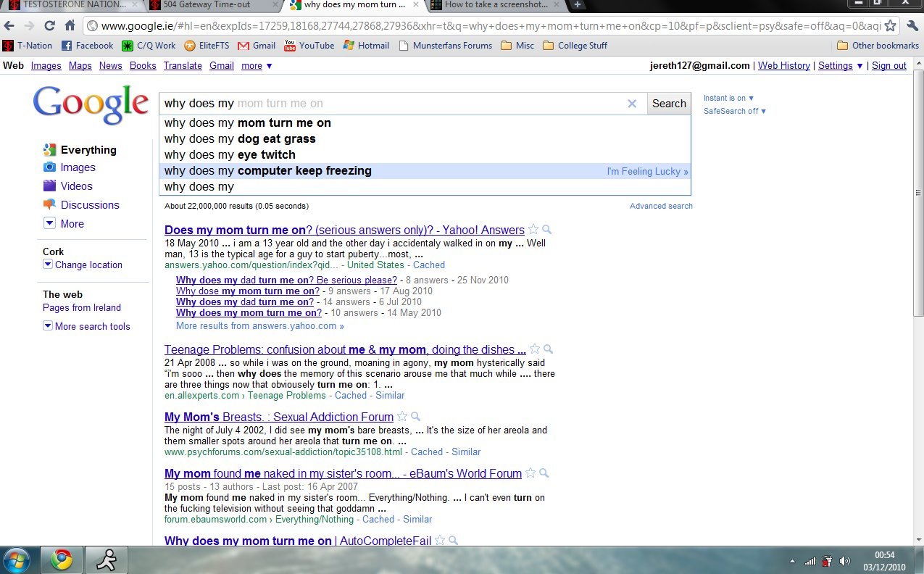Preview the Sexual Addiction Forum result magnifier
The image size is (924, 574).
tap(416, 417)
